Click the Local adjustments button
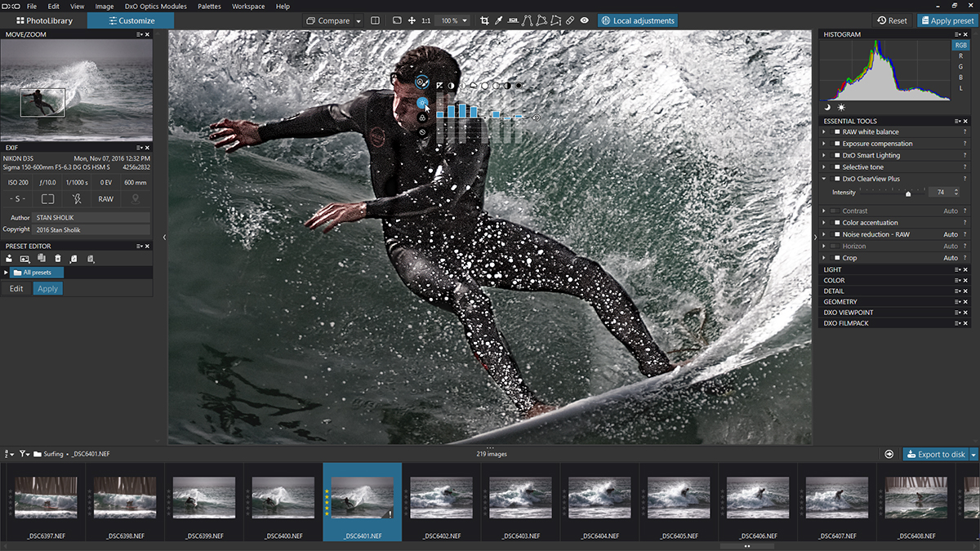980x551 pixels. point(638,20)
